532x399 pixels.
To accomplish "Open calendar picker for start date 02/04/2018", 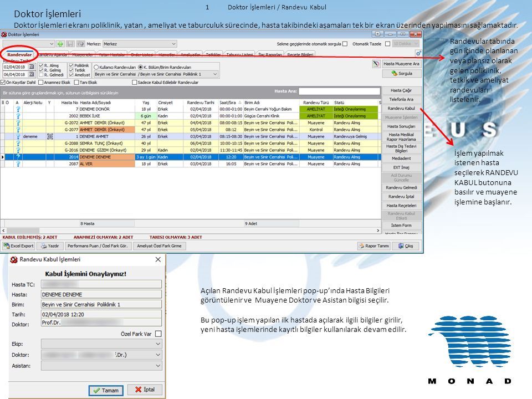I will (x=32, y=67).
